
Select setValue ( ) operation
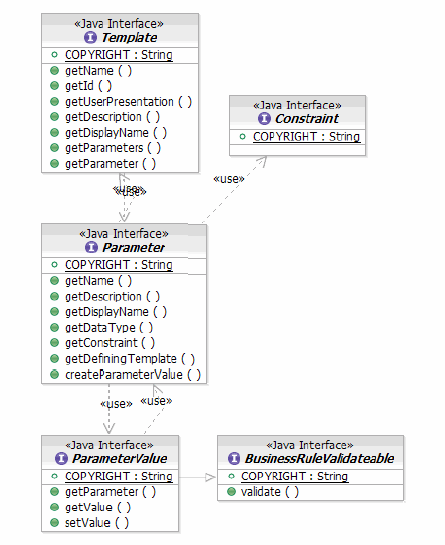pyautogui.click(x=97, y=523)
